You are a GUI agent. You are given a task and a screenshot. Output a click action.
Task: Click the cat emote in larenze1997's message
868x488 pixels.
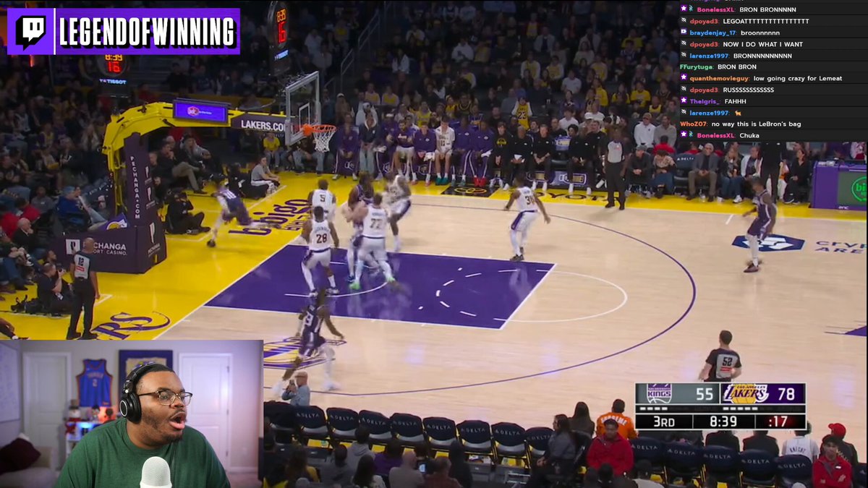[x=738, y=113]
